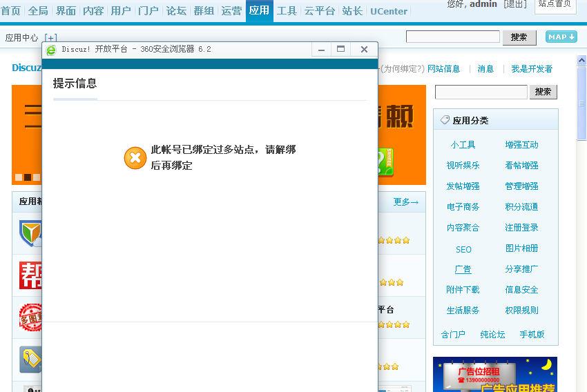Open the 门户 menu
587x392 pixels.
pyautogui.click(x=148, y=11)
